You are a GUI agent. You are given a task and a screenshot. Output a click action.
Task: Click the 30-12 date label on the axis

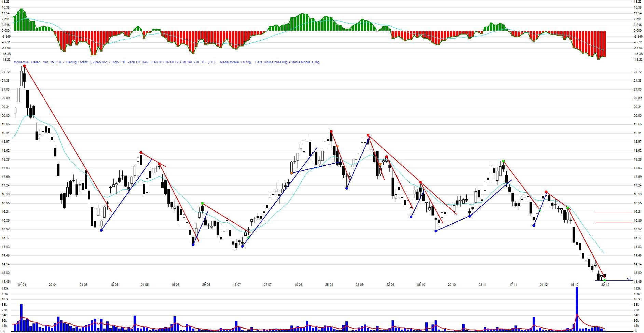coord(605,285)
